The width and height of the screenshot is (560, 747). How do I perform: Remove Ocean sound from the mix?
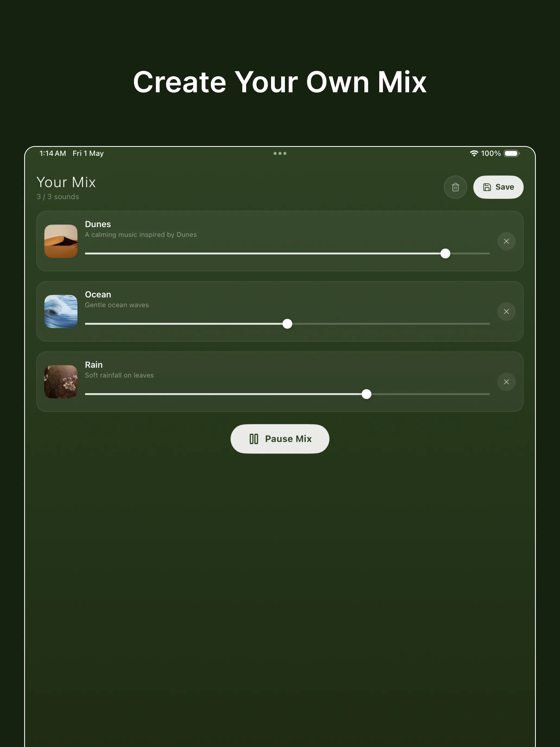pos(506,311)
